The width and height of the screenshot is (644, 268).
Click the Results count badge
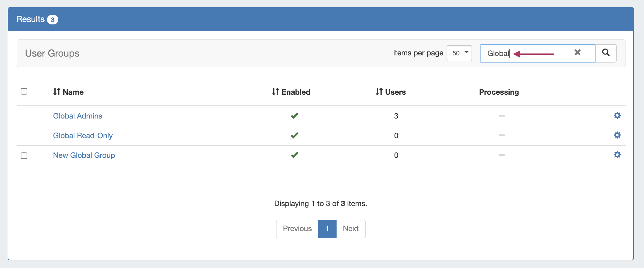53,20
